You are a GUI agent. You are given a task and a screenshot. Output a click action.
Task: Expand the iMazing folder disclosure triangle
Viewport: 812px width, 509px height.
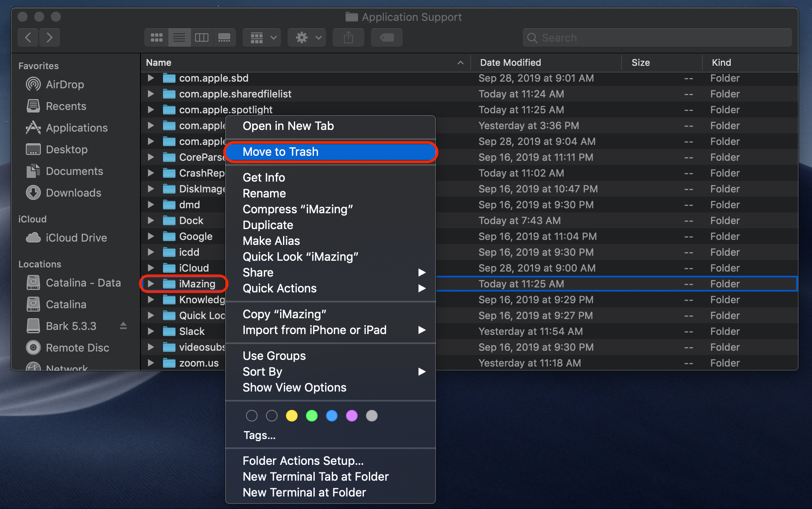[150, 284]
